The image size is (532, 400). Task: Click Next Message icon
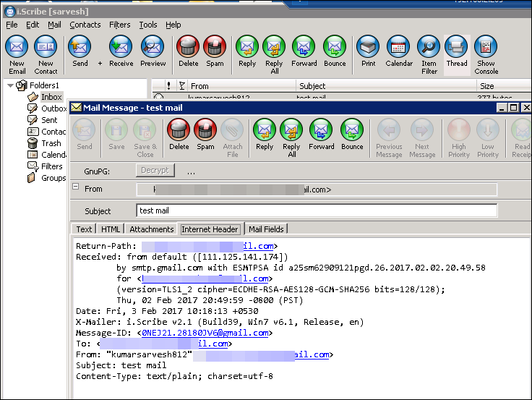[x=422, y=138]
